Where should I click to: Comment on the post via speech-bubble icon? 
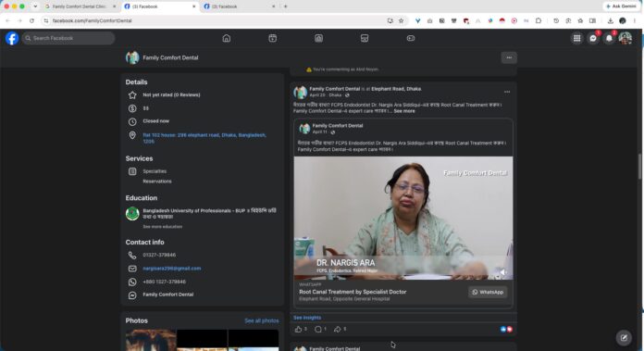coord(318,329)
